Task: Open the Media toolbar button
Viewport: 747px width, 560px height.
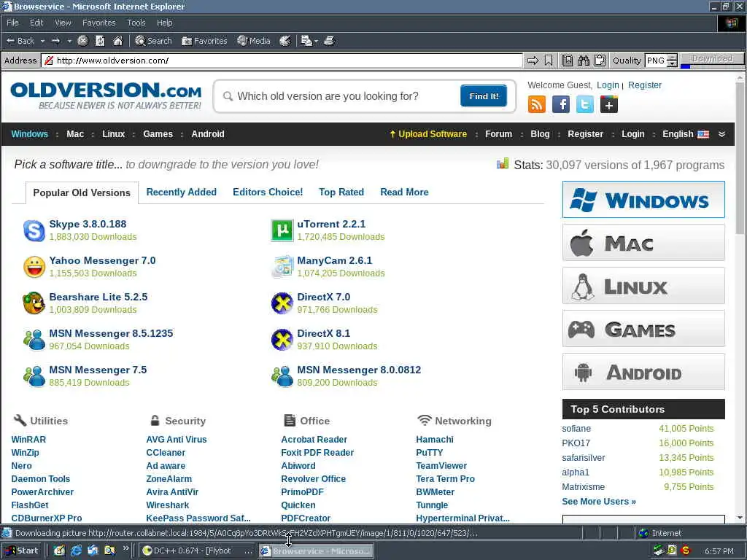Action: (x=253, y=41)
